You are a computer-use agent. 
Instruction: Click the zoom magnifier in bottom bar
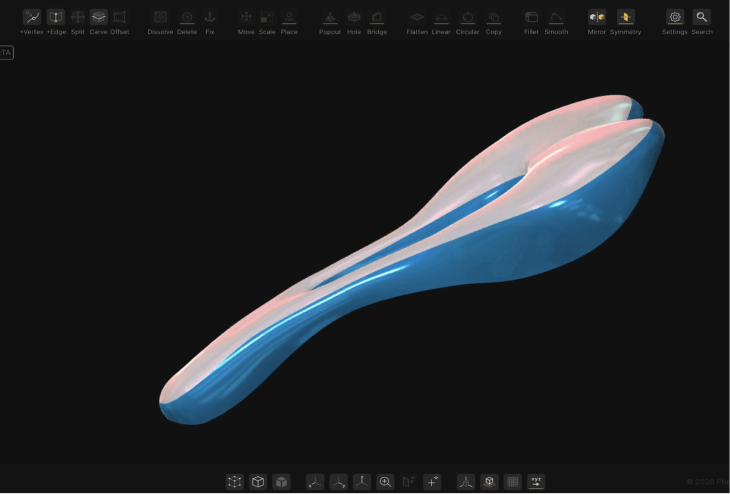[x=385, y=482]
